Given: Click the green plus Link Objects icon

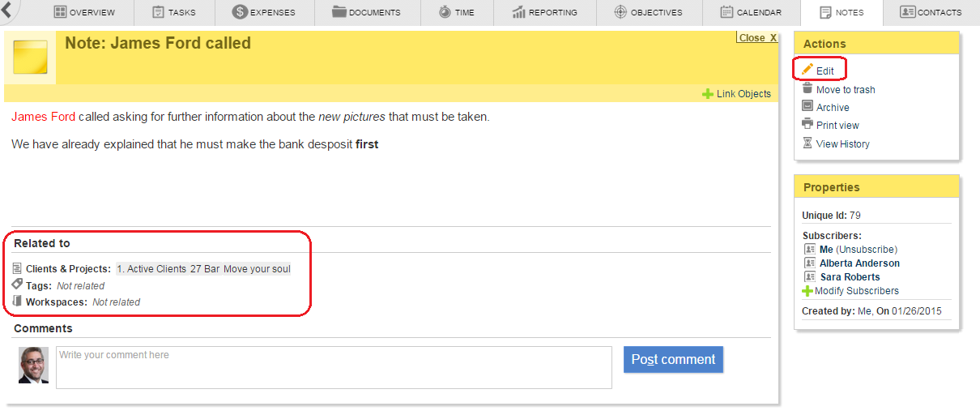Looking at the screenshot, I should pos(708,94).
